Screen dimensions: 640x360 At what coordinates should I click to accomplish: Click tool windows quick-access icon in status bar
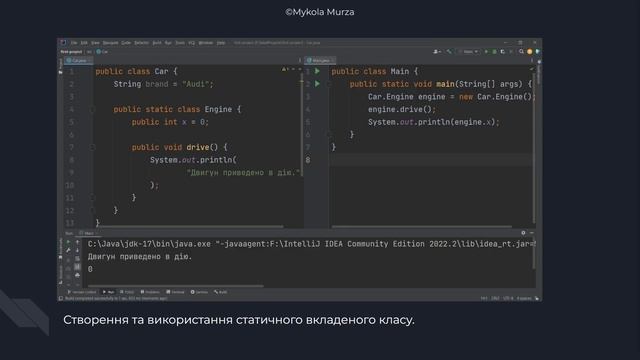click(x=60, y=298)
